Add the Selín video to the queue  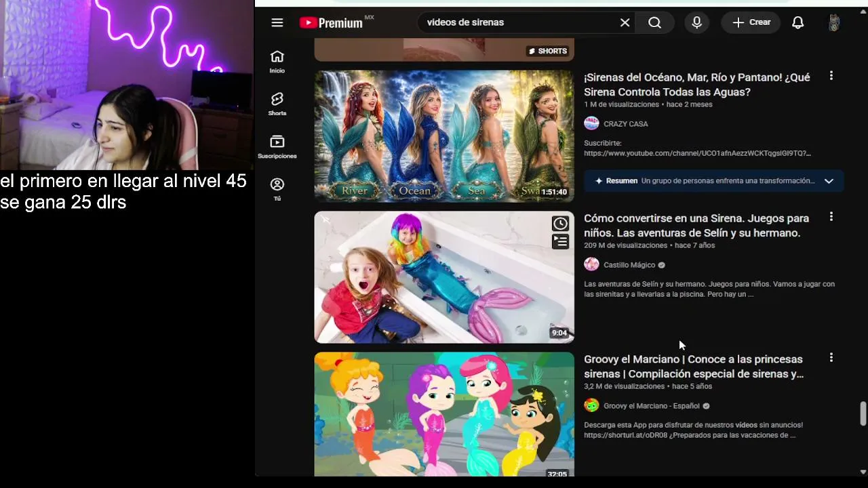(560, 241)
